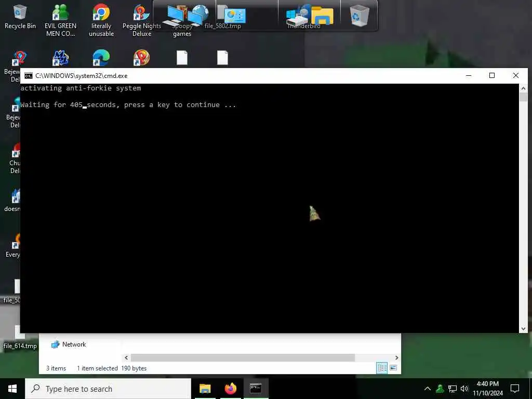
Task: Open the notification center
Action: click(515, 389)
